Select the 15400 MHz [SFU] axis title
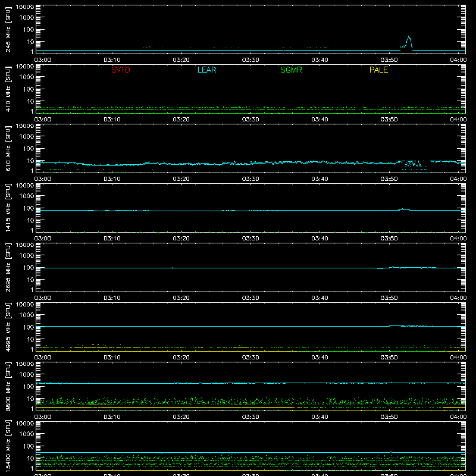Viewport: 476px width, 476px height. pyautogui.click(x=8, y=446)
